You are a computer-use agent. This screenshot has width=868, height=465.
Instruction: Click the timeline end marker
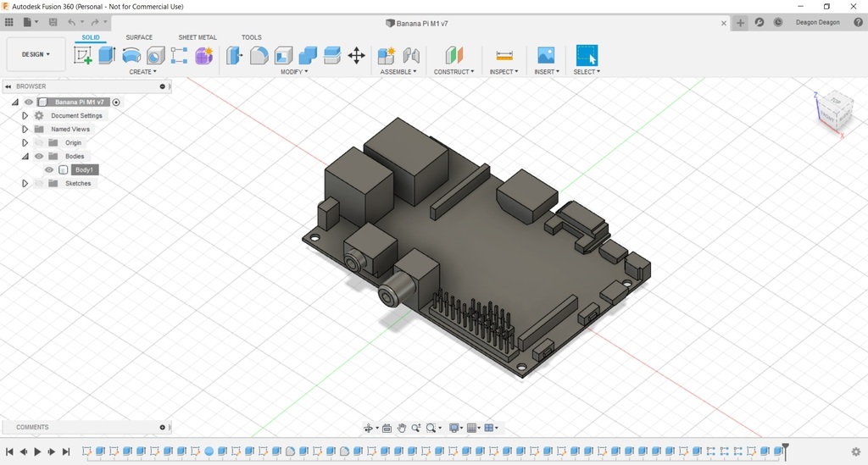pos(785,451)
